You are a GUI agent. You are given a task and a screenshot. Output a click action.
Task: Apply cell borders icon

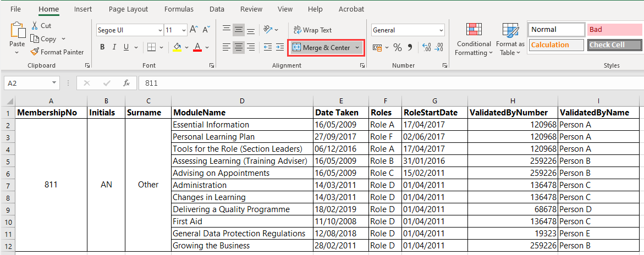click(x=152, y=47)
